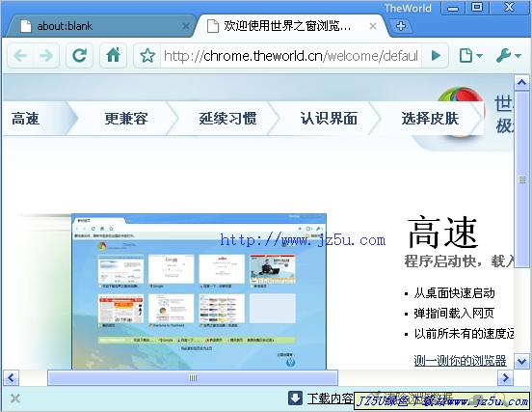
Task: Reload the page with the refresh icon
Action: pos(79,55)
